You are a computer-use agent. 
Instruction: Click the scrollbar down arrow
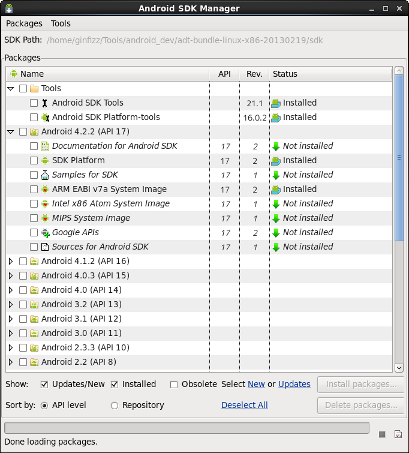[x=399, y=368]
